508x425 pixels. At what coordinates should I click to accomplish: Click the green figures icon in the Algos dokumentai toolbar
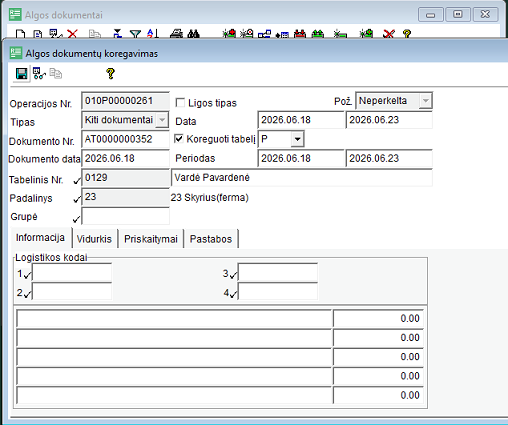[318, 34]
